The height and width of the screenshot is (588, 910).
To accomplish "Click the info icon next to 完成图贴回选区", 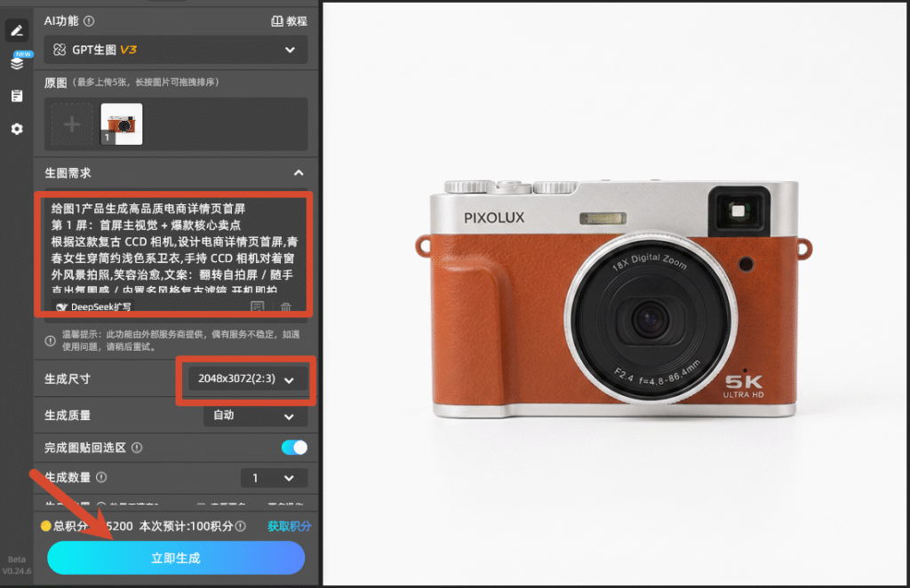I will click(x=137, y=448).
